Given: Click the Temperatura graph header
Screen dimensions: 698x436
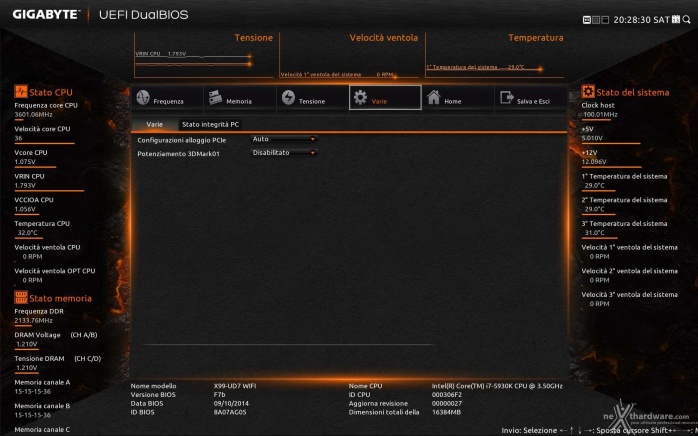Looking at the screenshot, I should [x=536, y=38].
